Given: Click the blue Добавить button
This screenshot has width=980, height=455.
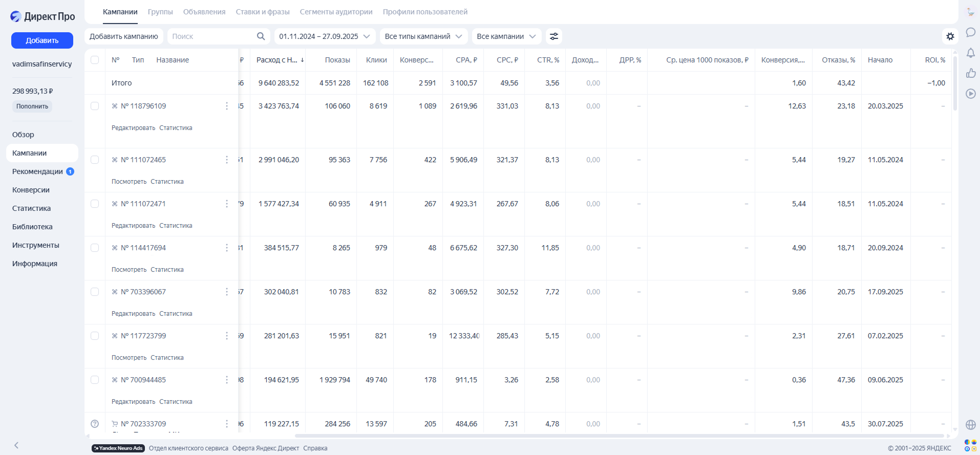Looking at the screenshot, I should (x=42, y=40).
